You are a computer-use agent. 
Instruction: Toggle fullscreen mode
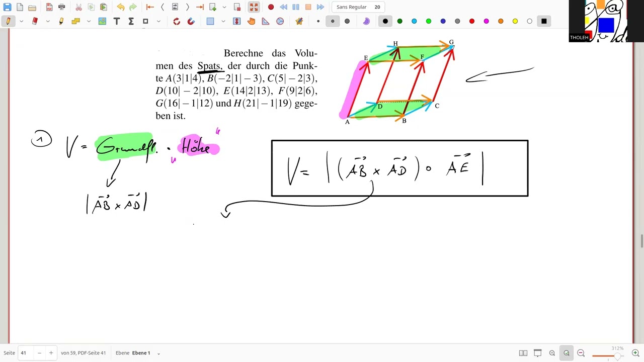coord(254,7)
